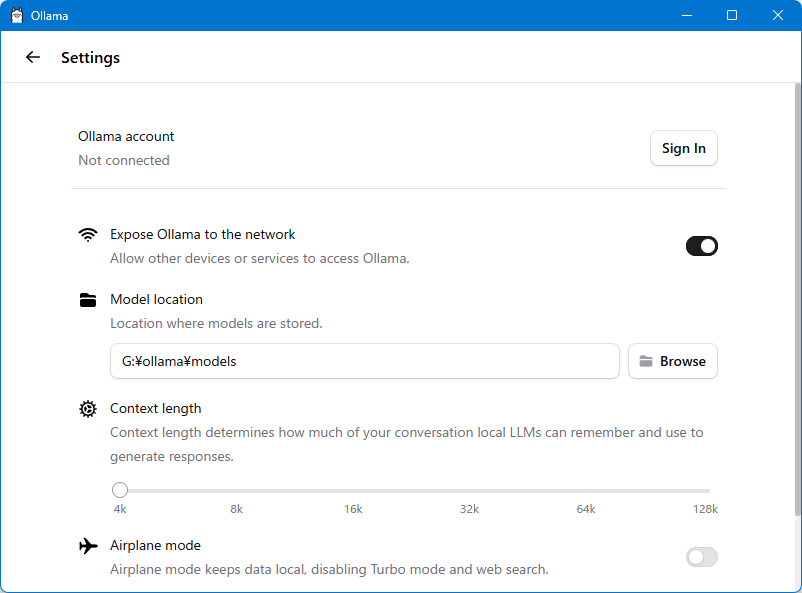Image resolution: width=802 pixels, height=593 pixels.
Task: Click the vertical settings scrollbar
Action: click(798, 300)
